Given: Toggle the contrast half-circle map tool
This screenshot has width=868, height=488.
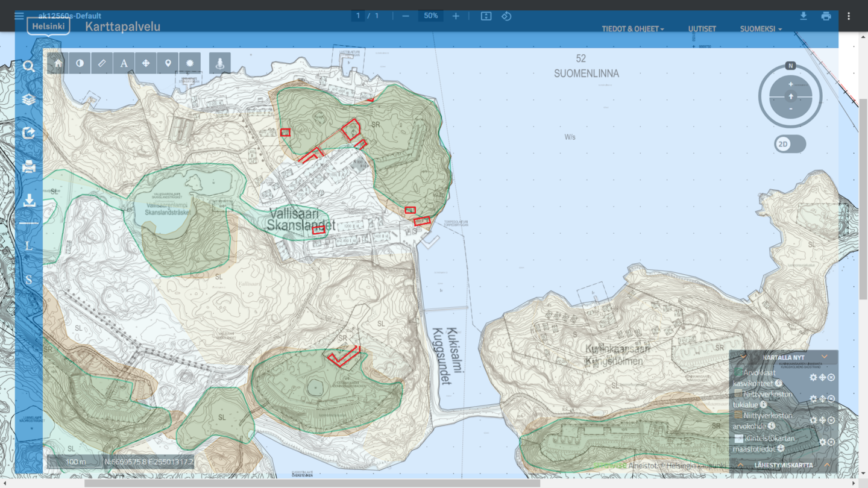Looking at the screenshot, I should (80, 63).
